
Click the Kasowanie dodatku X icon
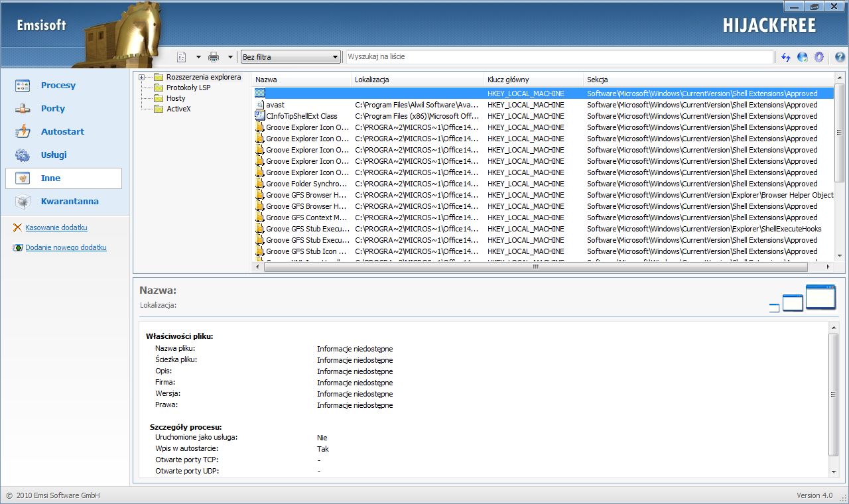click(x=18, y=227)
